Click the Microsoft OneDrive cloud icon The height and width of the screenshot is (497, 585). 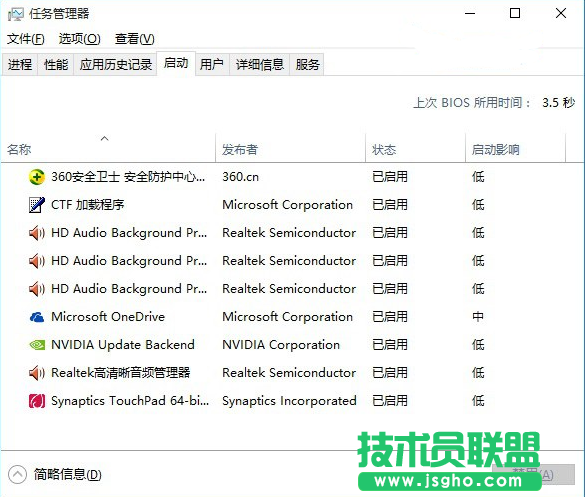[37, 317]
